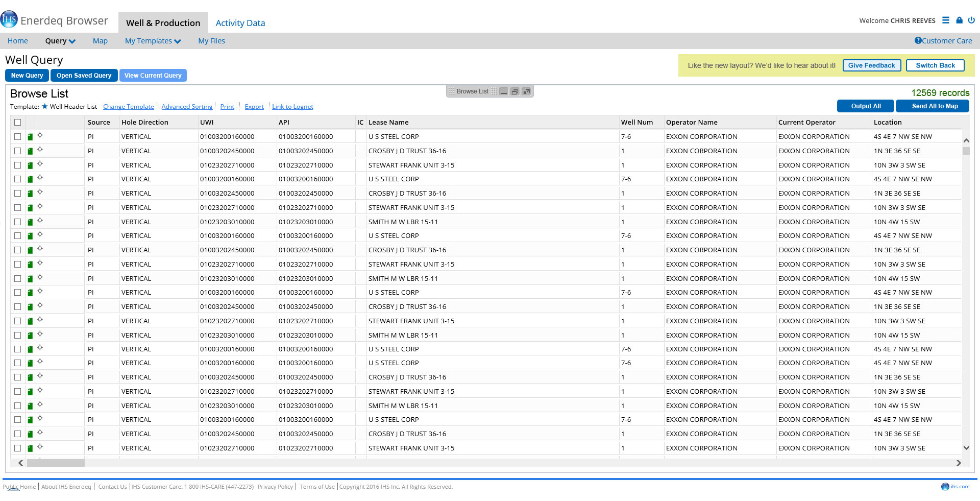Switch to the Well & Production tab

click(163, 23)
